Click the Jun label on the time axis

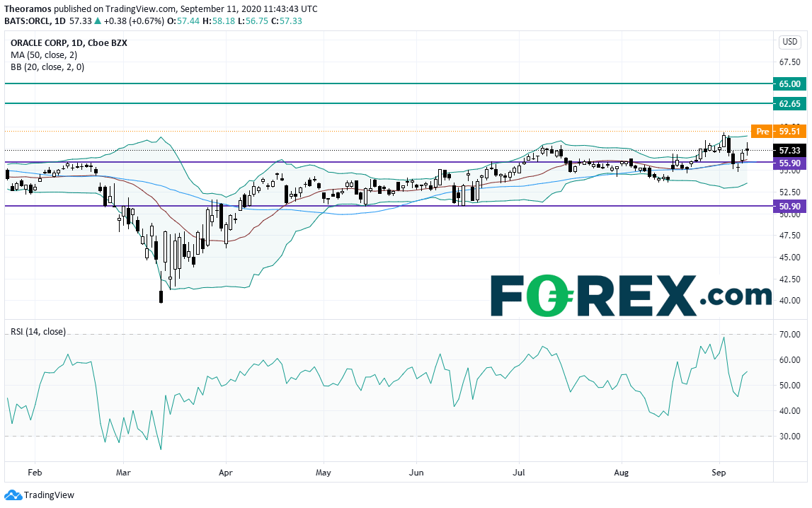click(x=416, y=473)
